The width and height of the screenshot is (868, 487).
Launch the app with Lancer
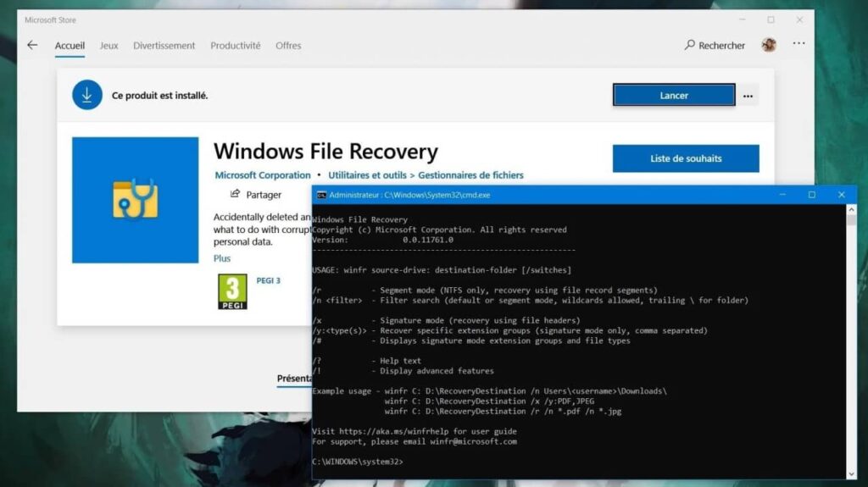(x=674, y=95)
